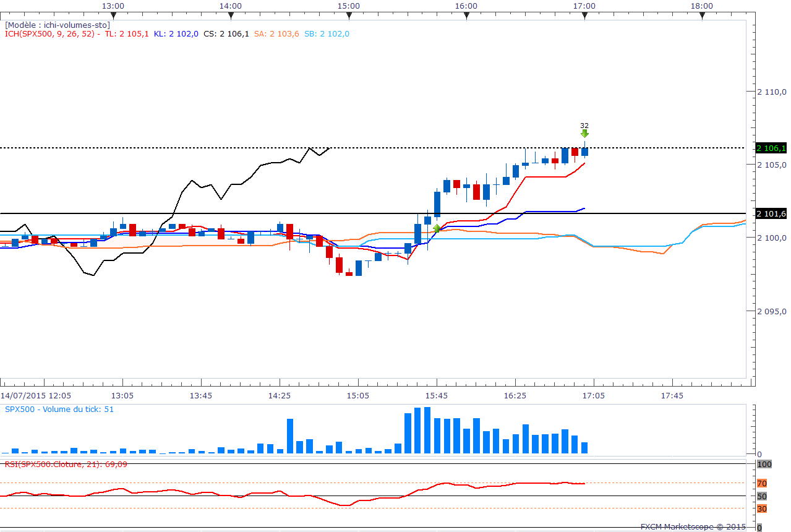Click the 13:45 time axis label

pos(201,395)
